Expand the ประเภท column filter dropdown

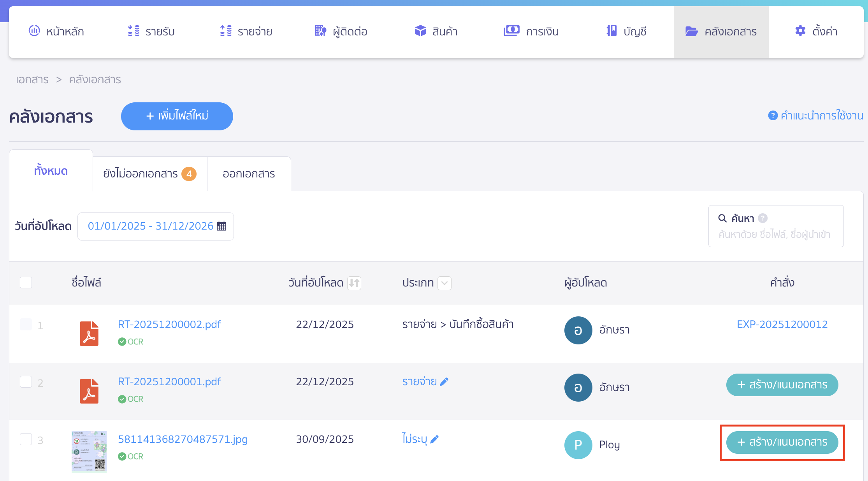tap(445, 283)
